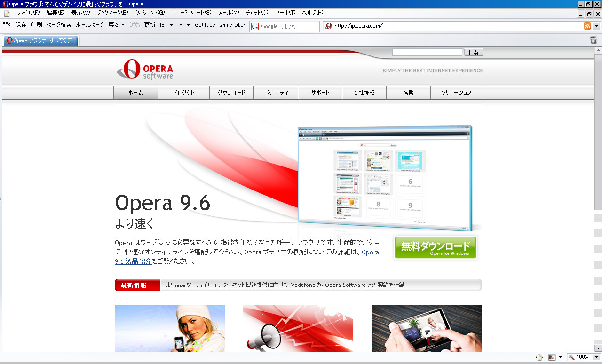
Task: Open the ブックマーク menu
Action: click(112, 13)
